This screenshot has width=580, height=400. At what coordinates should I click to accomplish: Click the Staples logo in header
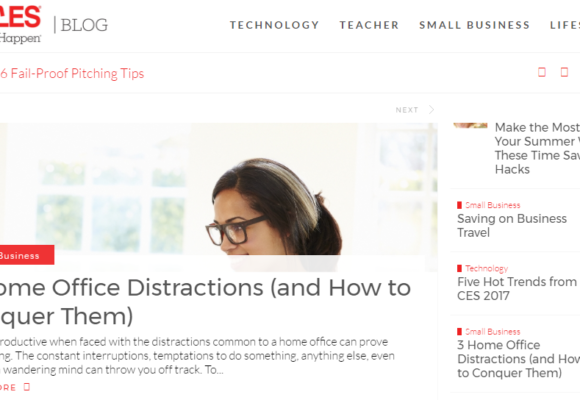point(20,24)
